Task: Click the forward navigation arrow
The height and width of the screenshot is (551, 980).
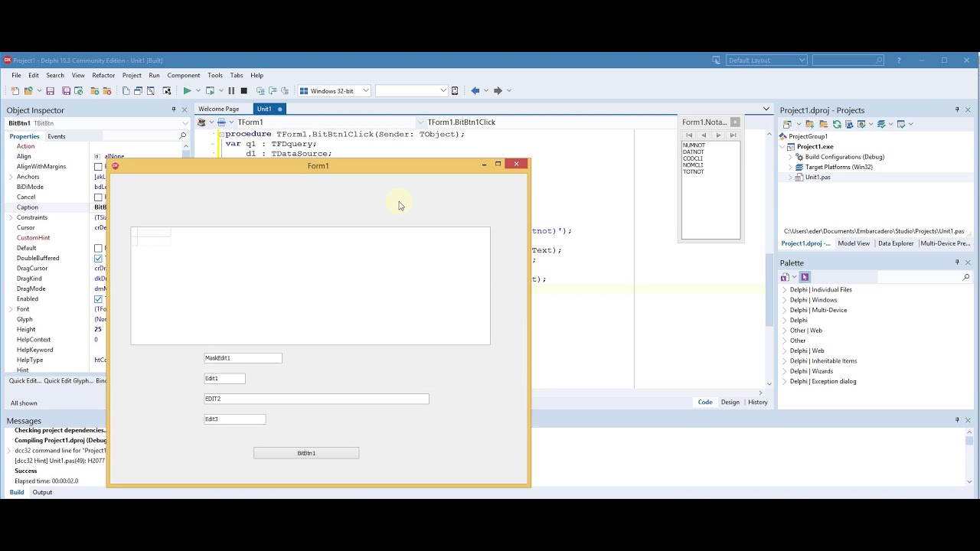Action: [498, 90]
